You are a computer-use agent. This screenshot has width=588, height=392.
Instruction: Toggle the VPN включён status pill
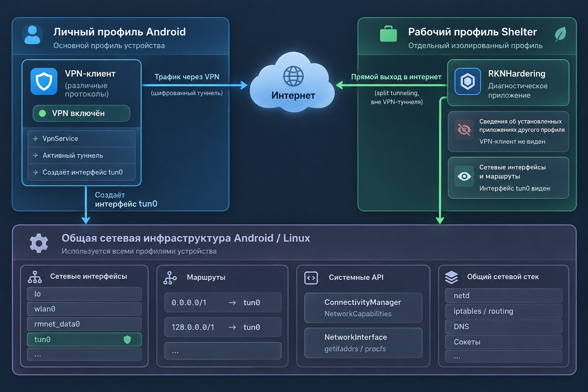82,113
